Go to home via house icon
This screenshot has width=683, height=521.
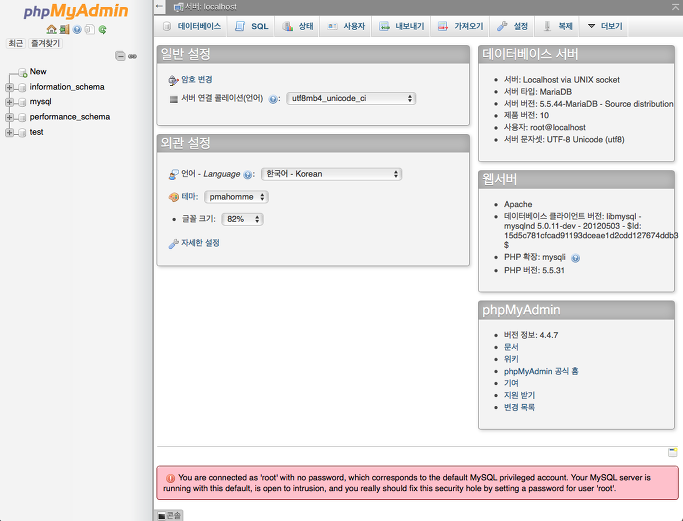click(52, 30)
